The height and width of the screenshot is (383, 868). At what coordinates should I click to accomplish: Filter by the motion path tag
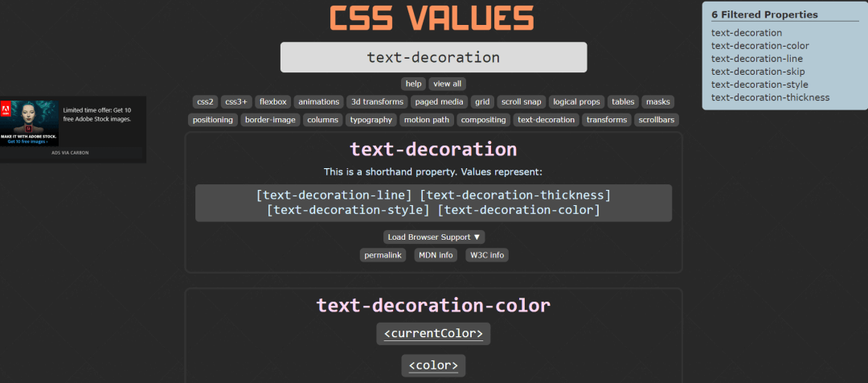pos(426,120)
